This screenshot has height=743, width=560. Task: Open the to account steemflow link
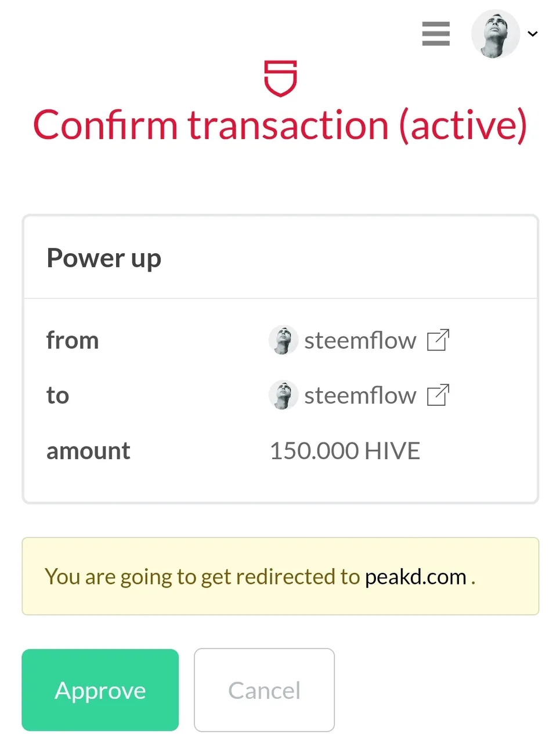click(x=360, y=396)
